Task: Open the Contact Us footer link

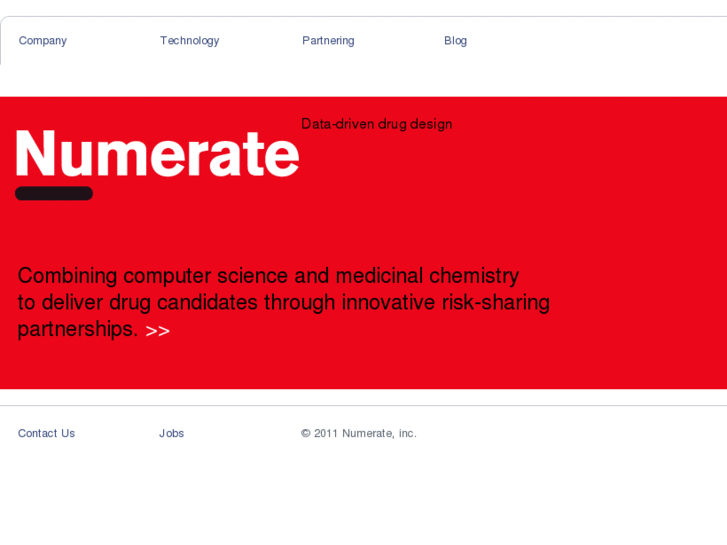Action: 46,433
